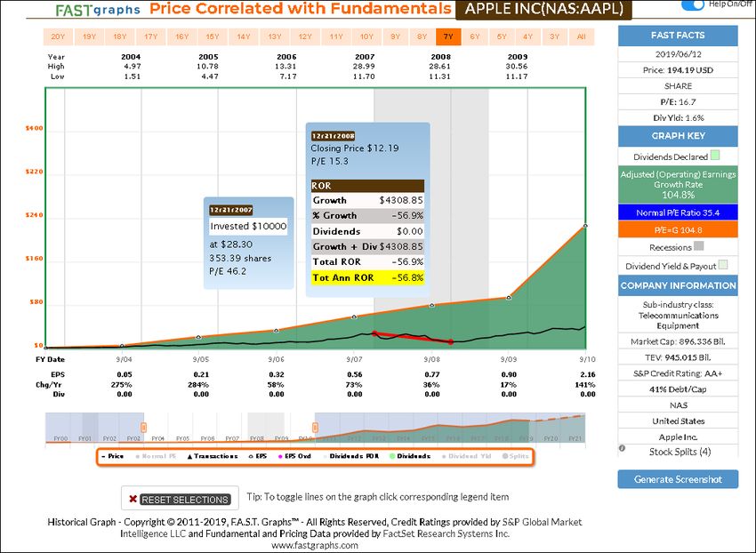The height and width of the screenshot is (553, 756).
Task: Click the SHARE link in Fast Facts
Action: (678, 86)
